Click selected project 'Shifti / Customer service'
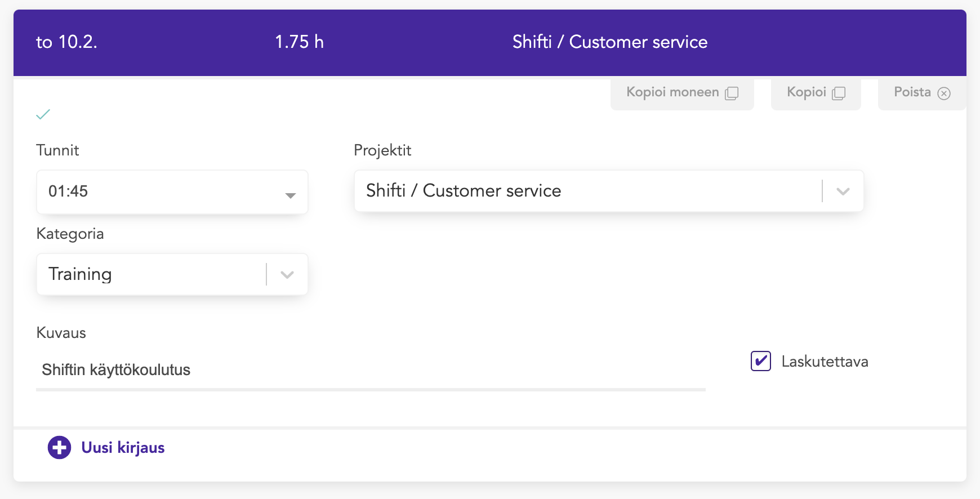Image resolution: width=980 pixels, height=499 pixels. click(464, 191)
